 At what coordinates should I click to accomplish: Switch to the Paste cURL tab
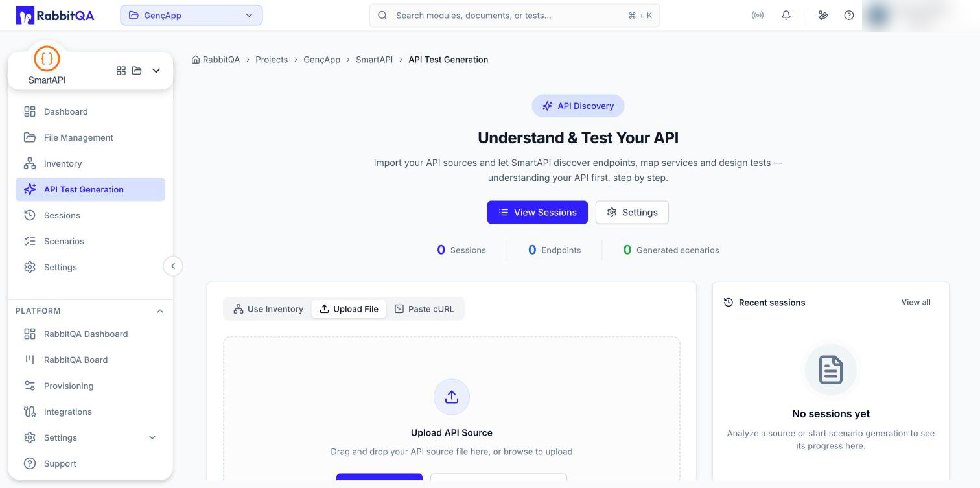click(425, 309)
